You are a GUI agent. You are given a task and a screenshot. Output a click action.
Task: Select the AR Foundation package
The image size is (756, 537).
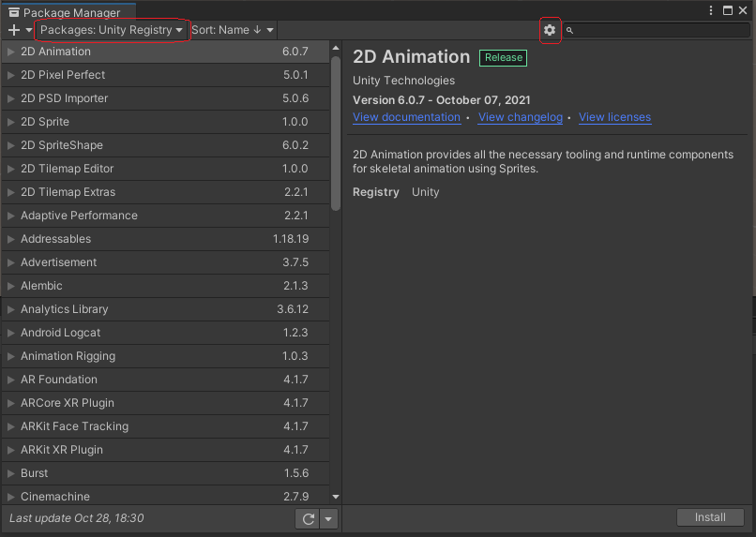click(166, 380)
